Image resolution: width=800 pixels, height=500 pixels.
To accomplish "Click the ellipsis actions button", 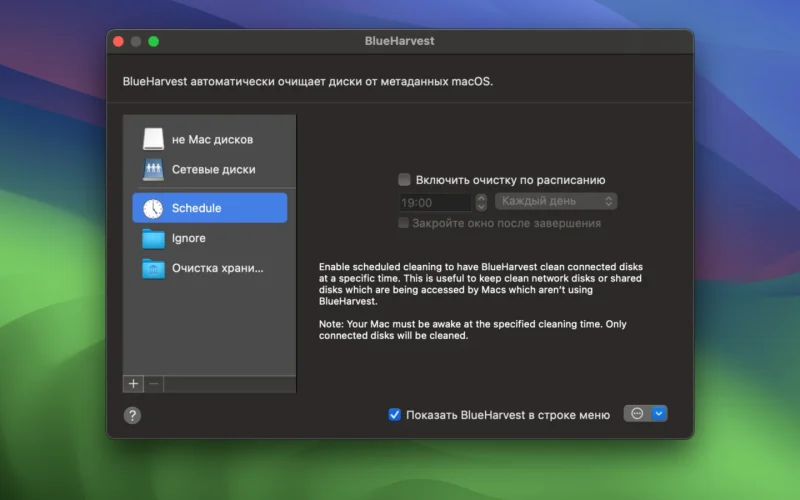I will pyautogui.click(x=637, y=414).
